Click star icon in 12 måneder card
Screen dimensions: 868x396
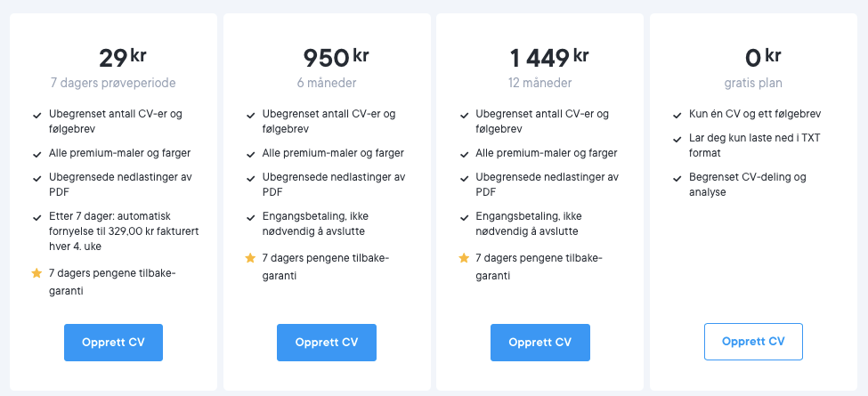(464, 258)
